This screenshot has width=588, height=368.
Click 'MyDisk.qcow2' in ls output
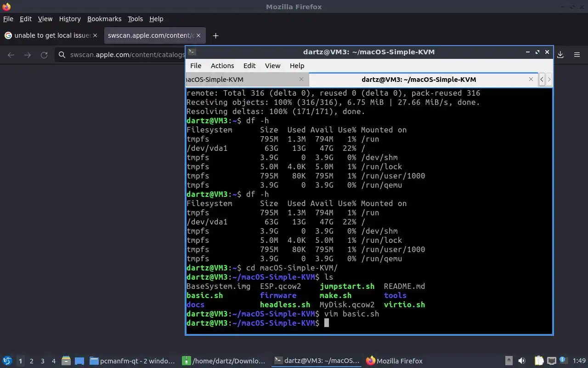click(347, 305)
